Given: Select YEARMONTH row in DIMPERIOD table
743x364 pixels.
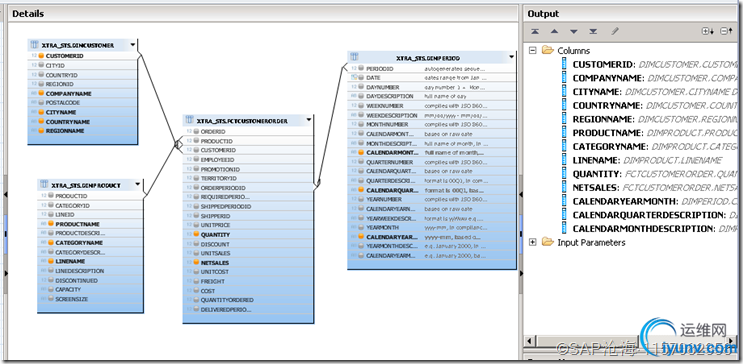Looking at the screenshot, I should pos(432,228).
